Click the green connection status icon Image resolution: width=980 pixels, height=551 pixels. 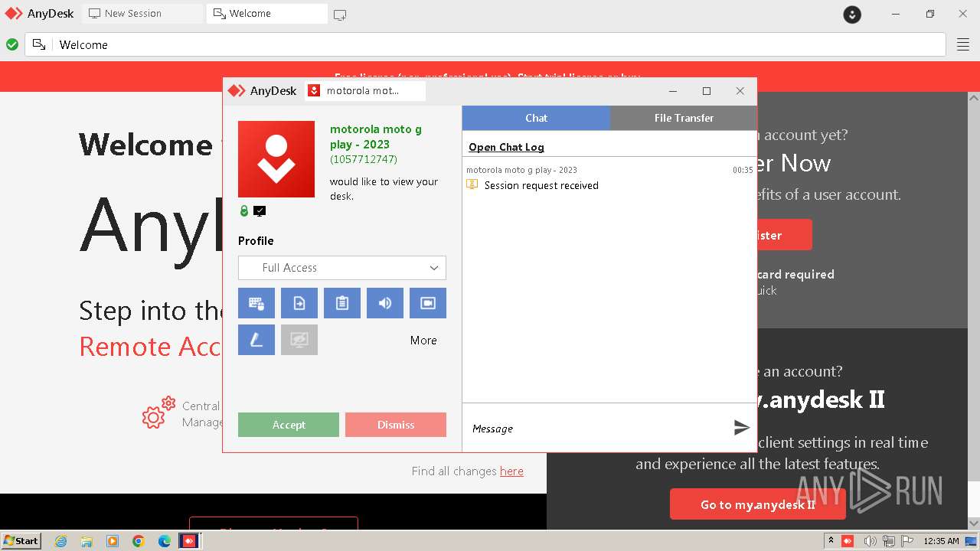(12, 44)
